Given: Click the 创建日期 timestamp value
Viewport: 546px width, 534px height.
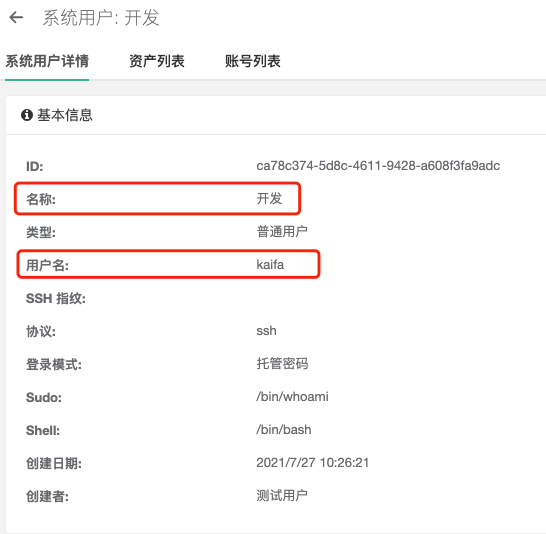Looking at the screenshot, I should [313, 463].
